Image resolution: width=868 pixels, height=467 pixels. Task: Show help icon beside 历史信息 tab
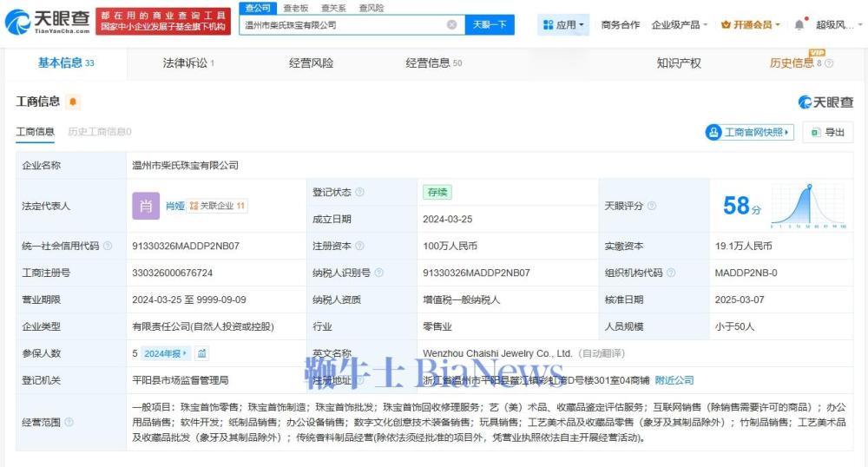pyautogui.click(x=829, y=63)
